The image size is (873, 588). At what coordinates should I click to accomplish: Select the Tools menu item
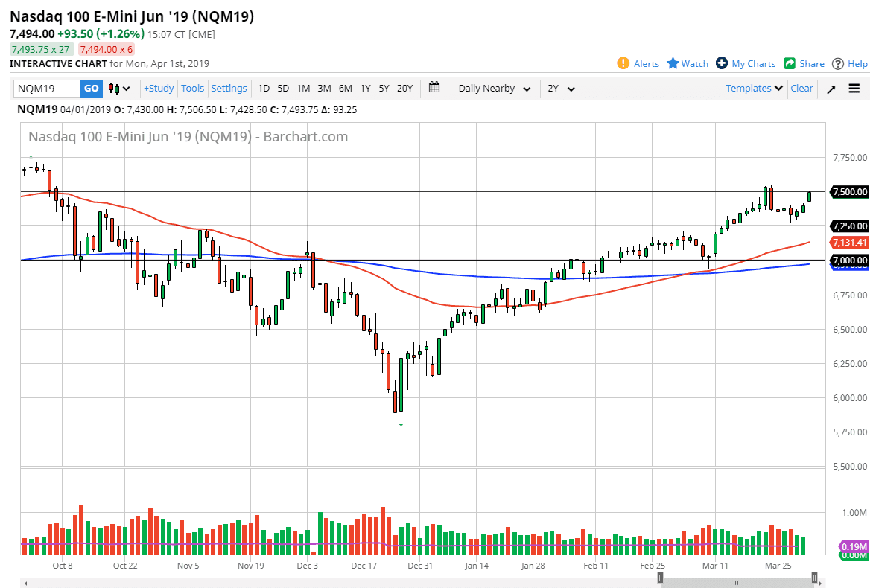(192, 88)
